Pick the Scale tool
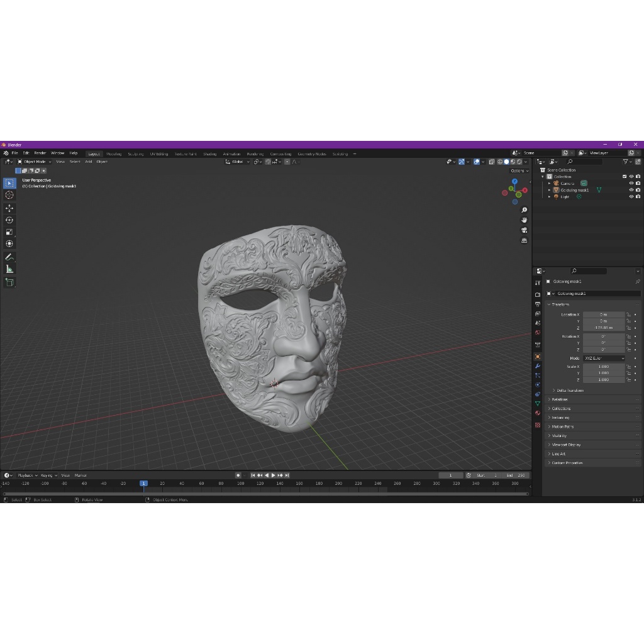The image size is (644, 644). [9, 232]
